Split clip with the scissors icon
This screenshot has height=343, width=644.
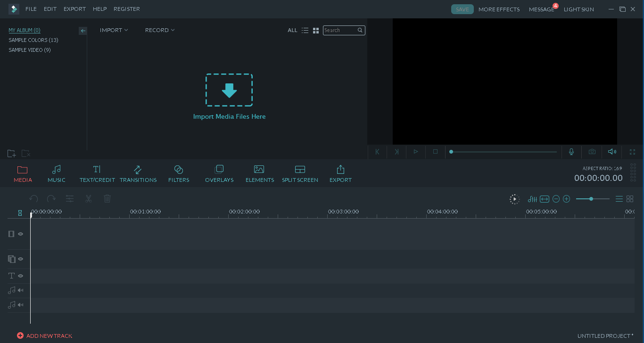click(88, 199)
